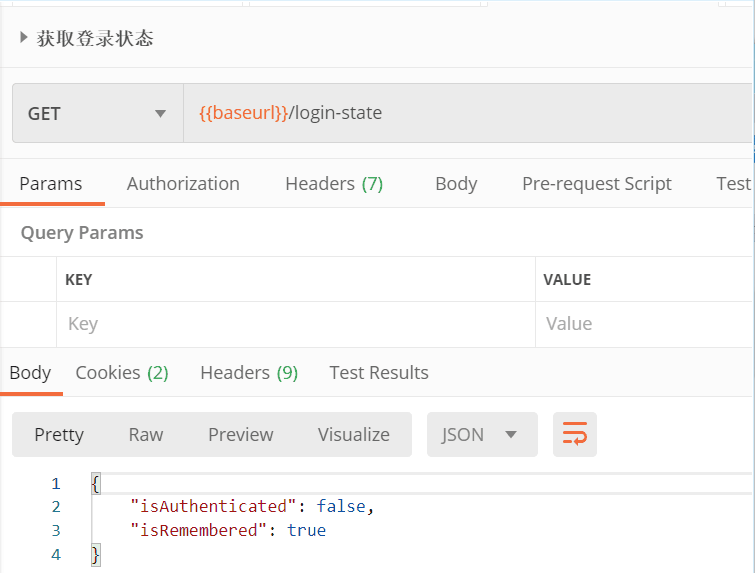Image resolution: width=755 pixels, height=573 pixels.
Task: Select the Params tab
Action: 51,184
